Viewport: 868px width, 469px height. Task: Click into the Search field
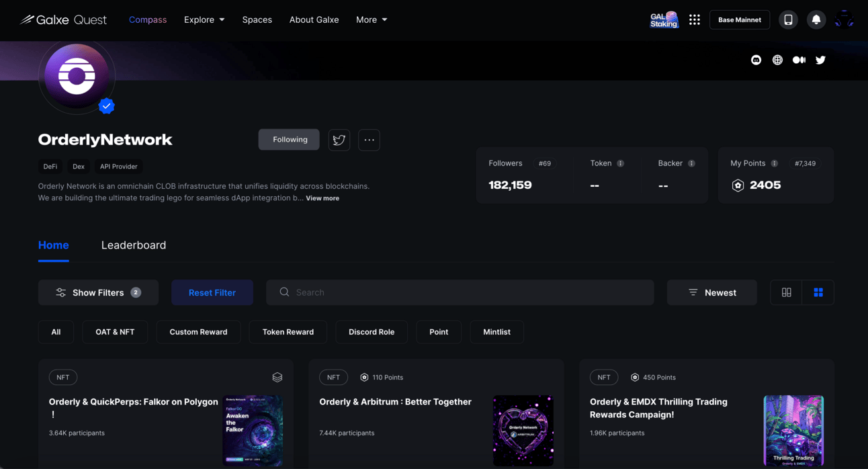tap(460, 292)
